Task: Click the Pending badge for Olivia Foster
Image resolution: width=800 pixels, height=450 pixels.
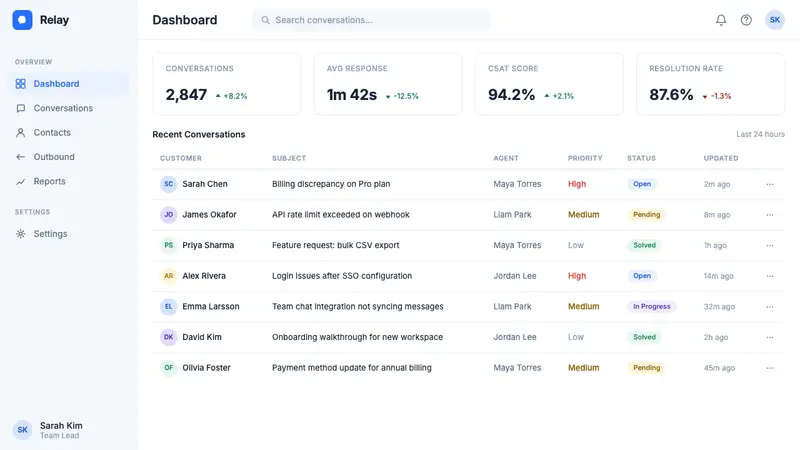Action: (x=646, y=368)
